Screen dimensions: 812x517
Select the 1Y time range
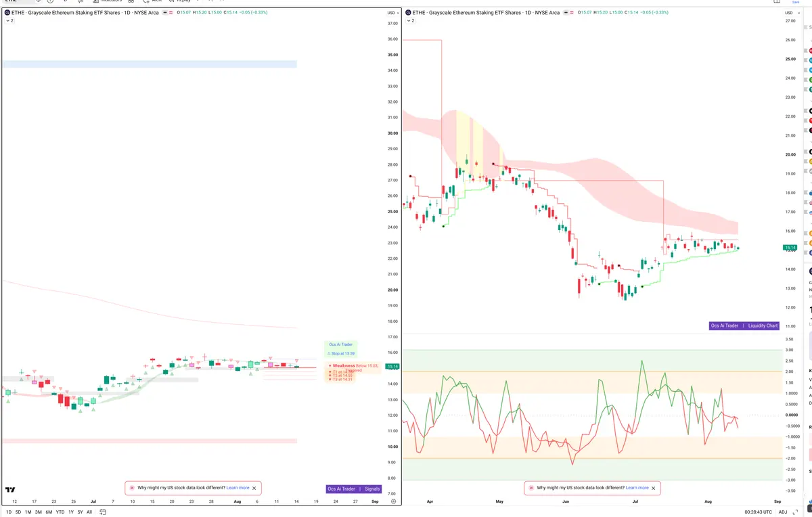71,512
